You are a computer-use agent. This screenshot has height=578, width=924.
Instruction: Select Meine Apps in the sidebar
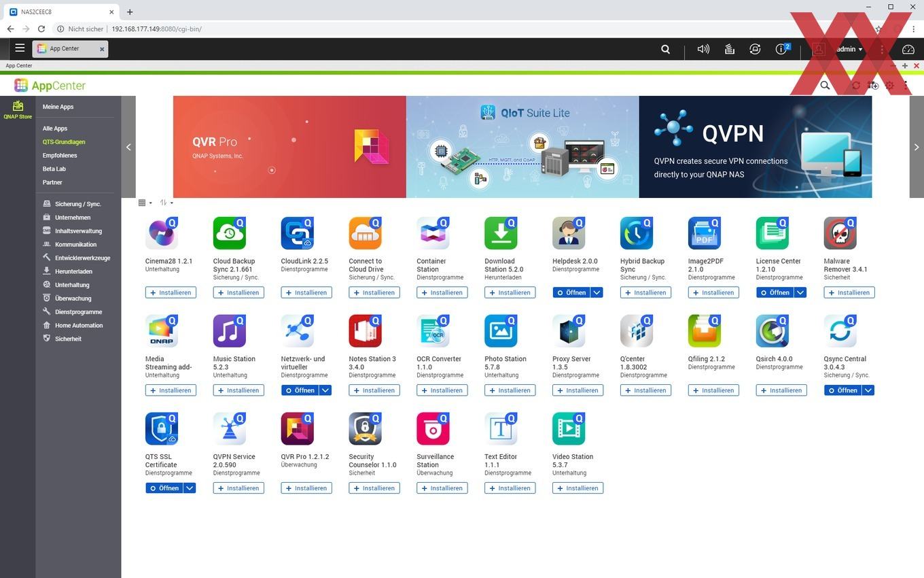(58, 107)
